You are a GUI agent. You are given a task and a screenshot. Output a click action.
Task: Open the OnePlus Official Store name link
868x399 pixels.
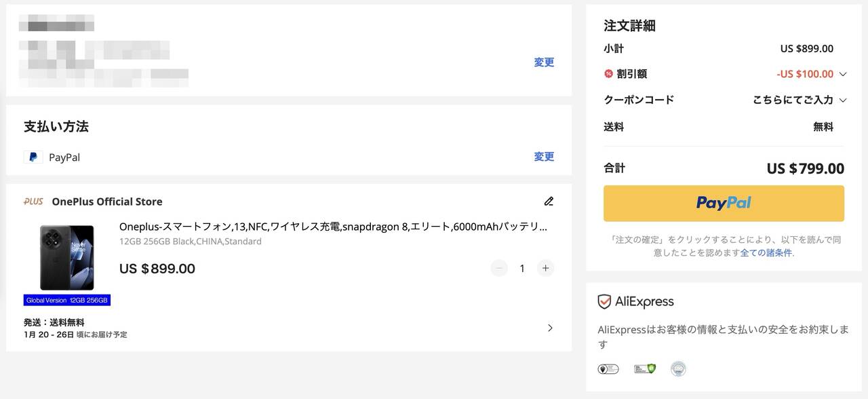click(107, 202)
